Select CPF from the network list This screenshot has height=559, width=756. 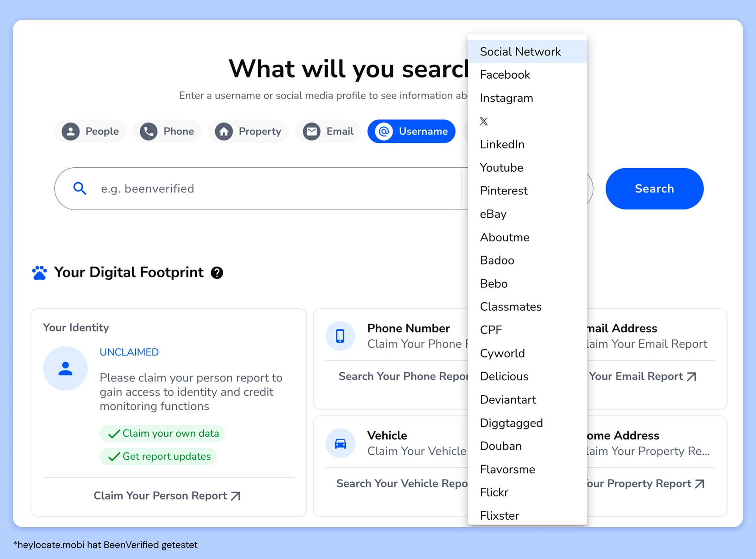click(x=527, y=330)
